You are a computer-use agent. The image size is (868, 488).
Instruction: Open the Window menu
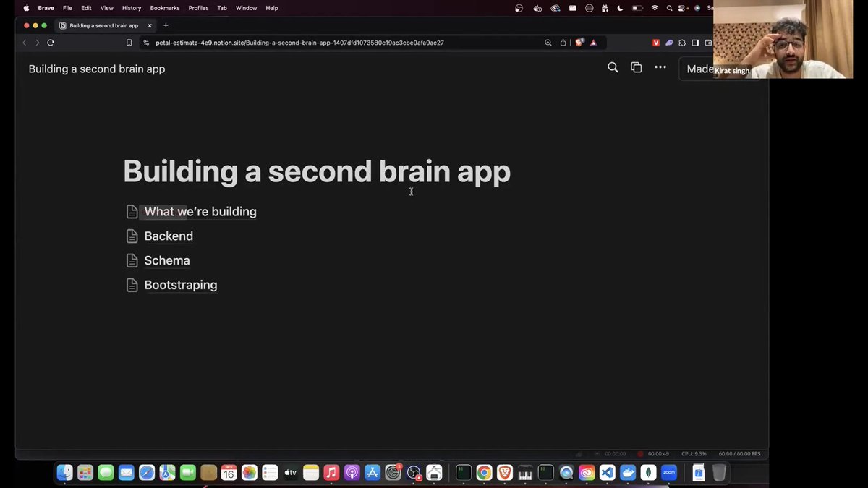[x=246, y=8]
